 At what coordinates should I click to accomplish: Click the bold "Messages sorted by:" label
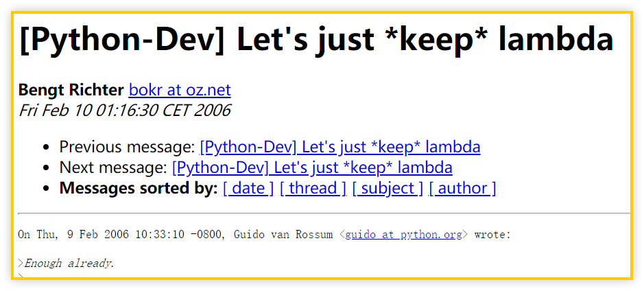(x=139, y=188)
